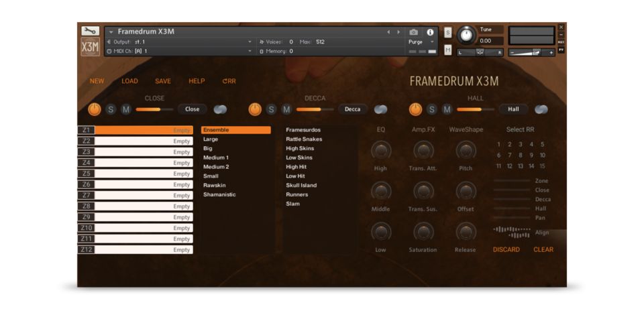This screenshot has width=644, height=309.
Task: Click the wrench instrument edit icon
Action: pyautogui.click(x=89, y=31)
